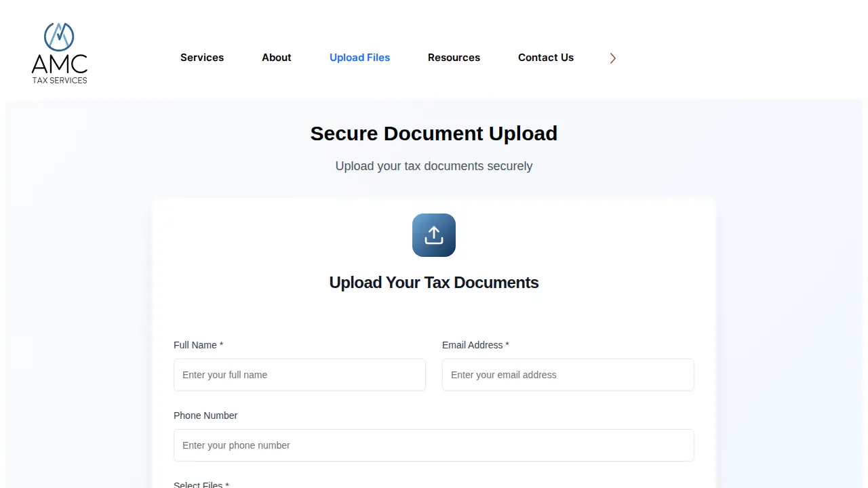This screenshot has height=488, width=868.
Task: Go to the About page
Action: (277, 58)
